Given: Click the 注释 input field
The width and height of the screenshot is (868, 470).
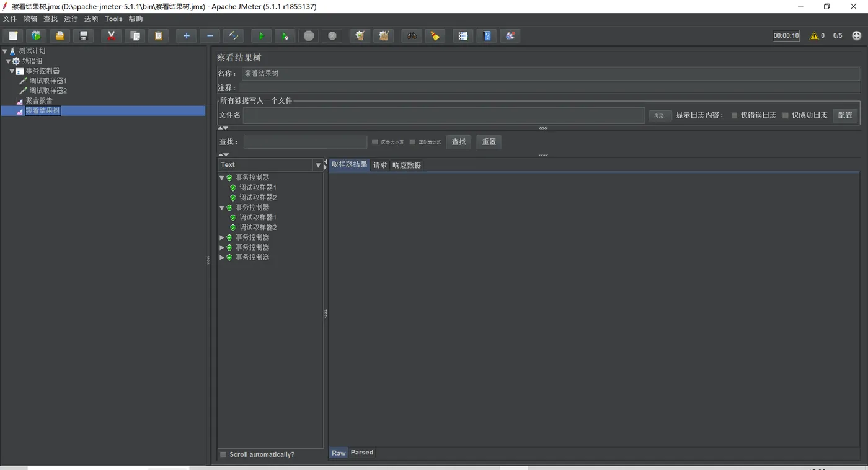Looking at the screenshot, I should pyautogui.click(x=551, y=87).
